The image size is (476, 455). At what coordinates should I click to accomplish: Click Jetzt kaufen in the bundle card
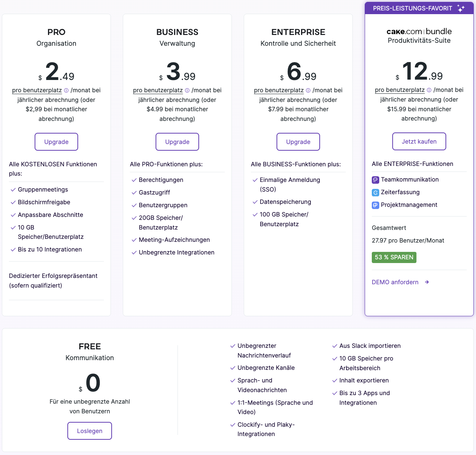click(419, 141)
